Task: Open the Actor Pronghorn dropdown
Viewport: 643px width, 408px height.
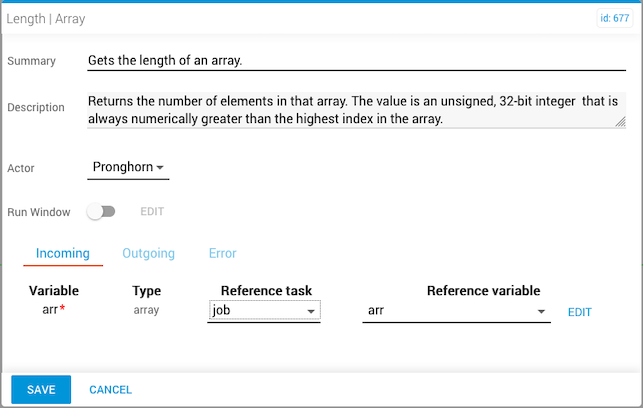Action: click(x=128, y=167)
